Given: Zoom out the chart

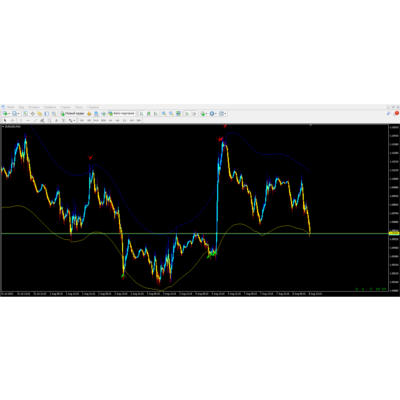Looking at the screenshot, I should coord(171,113).
